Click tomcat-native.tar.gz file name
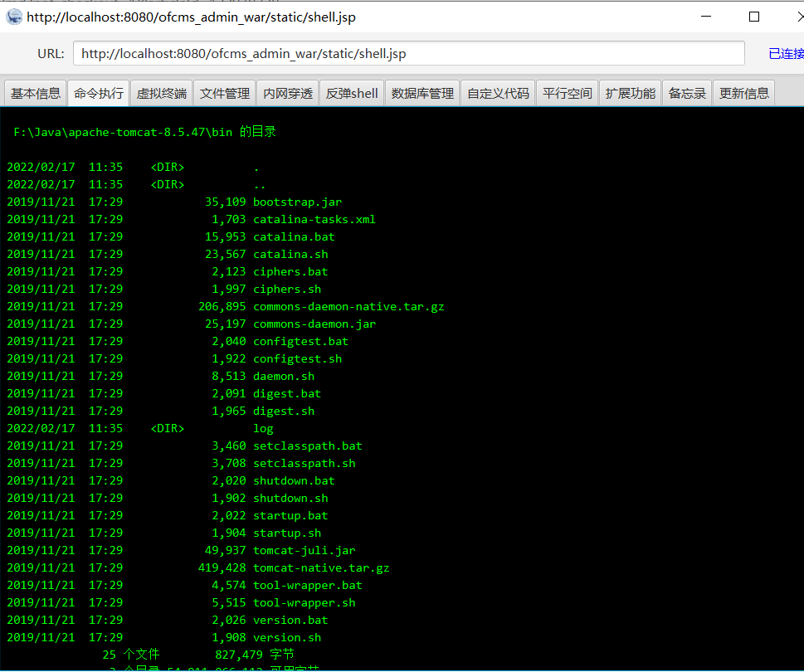 pos(321,568)
